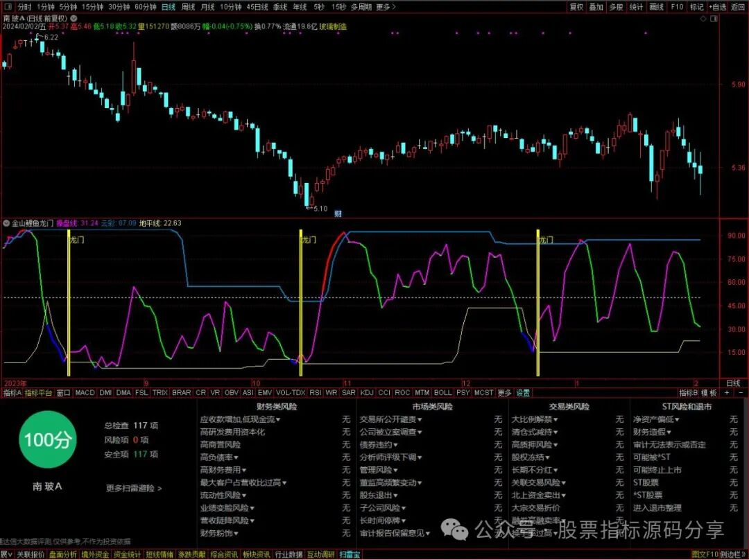Click the 指标B tab
This screenshot has width=749, height=560.
689,392
